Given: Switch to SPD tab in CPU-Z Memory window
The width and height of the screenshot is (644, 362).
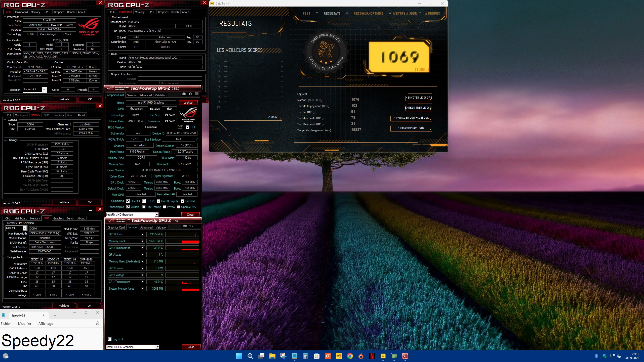Looking at the screenshot, I should tap(47, 115).
